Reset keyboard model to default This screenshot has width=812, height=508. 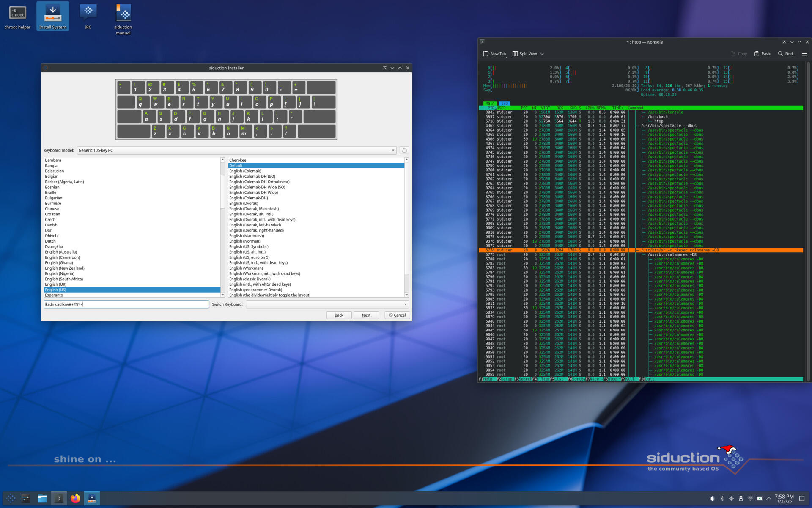pyautogui.click(x=404, y=150)
